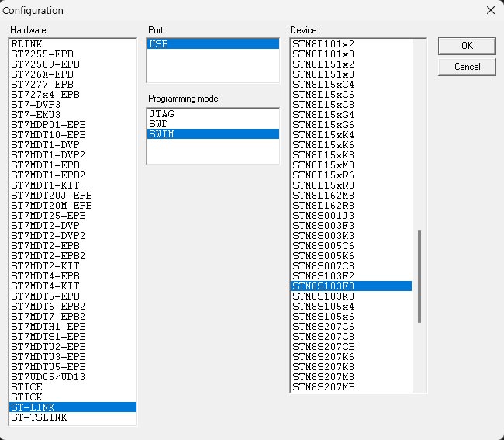504x440 pixels.
Task: Pick device STM8L15xC8
Action: coord(351,105)
